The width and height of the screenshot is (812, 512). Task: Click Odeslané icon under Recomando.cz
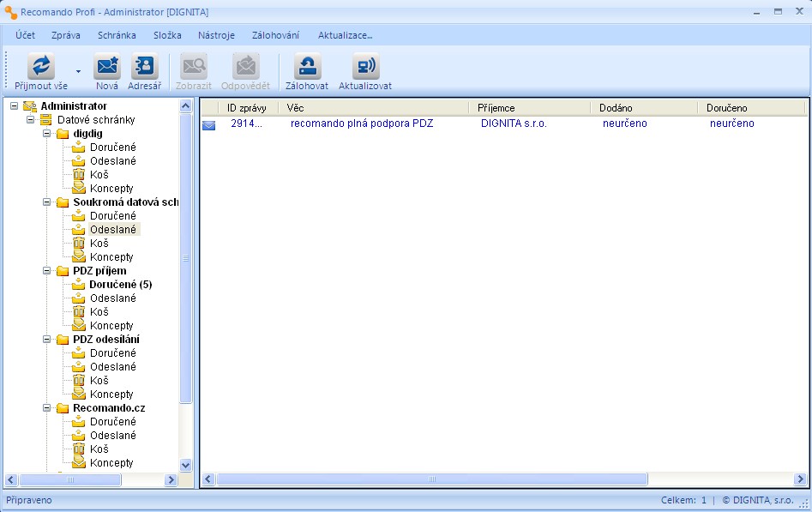pyautogui.click(x=79, y=436)
